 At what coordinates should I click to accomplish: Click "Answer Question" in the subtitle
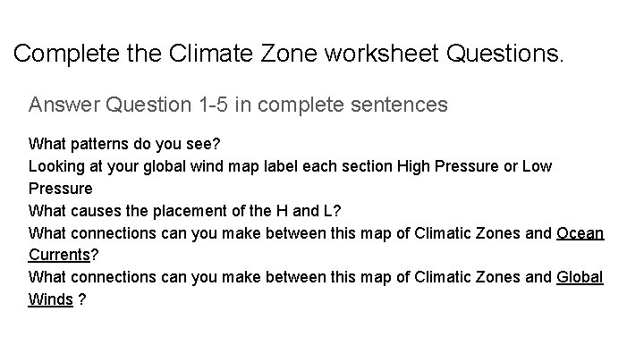(110, 105)
